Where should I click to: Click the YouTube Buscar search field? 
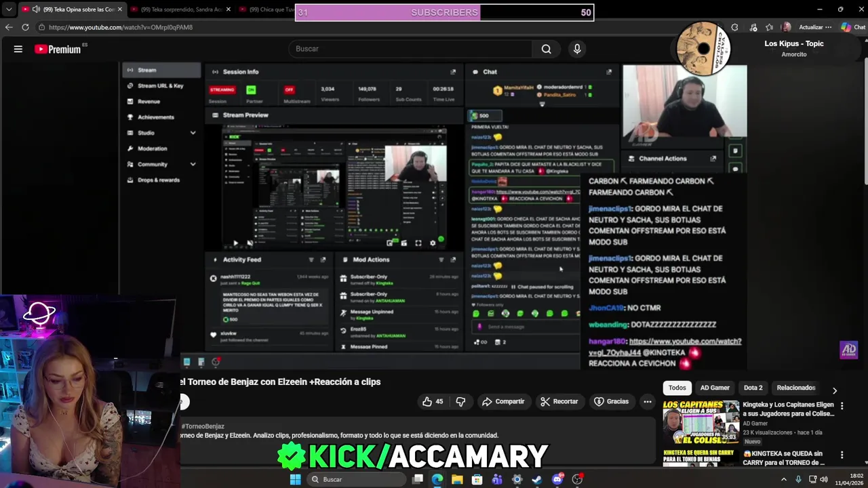[411, 49]
